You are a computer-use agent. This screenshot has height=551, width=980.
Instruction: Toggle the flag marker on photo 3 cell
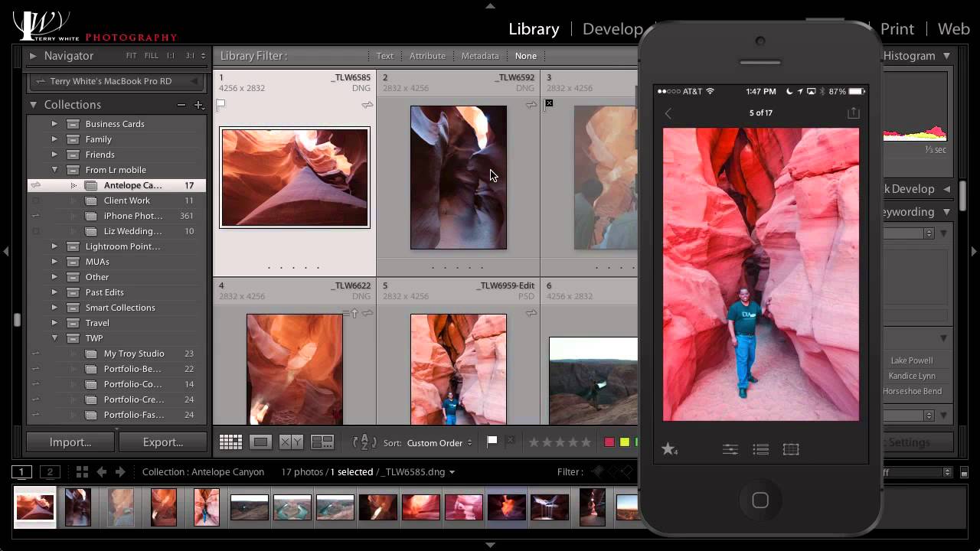click(549, 103)
